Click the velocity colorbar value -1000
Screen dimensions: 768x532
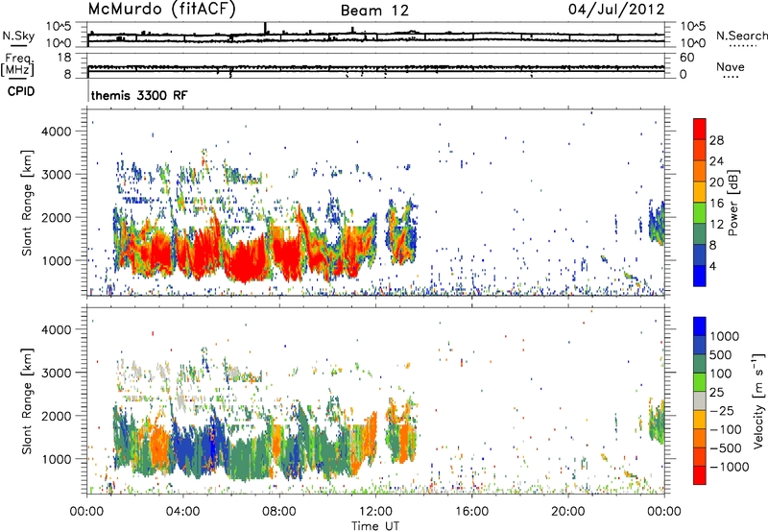[730, 467]
